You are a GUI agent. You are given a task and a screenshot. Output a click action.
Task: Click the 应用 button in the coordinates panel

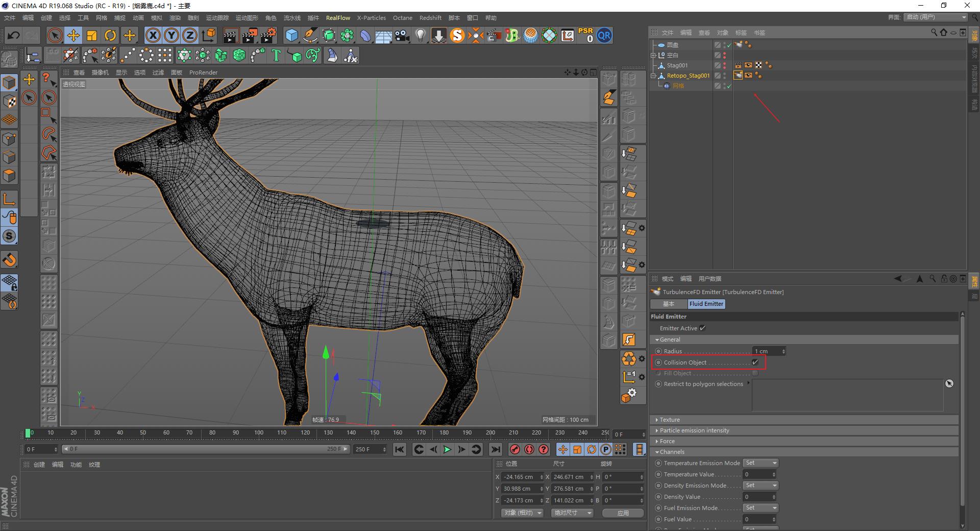click(622, 513)
